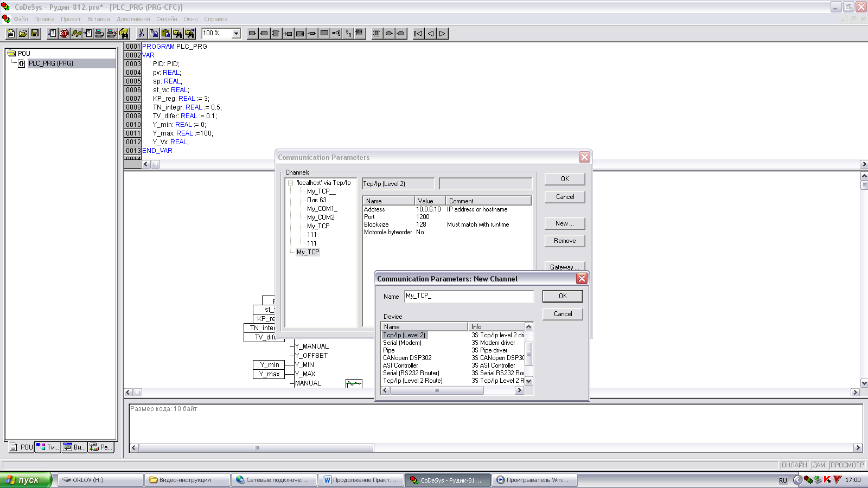This screenshot has width=868, height=488.
Task: Click the Logout icon with red cross
Action: [112, 33]
